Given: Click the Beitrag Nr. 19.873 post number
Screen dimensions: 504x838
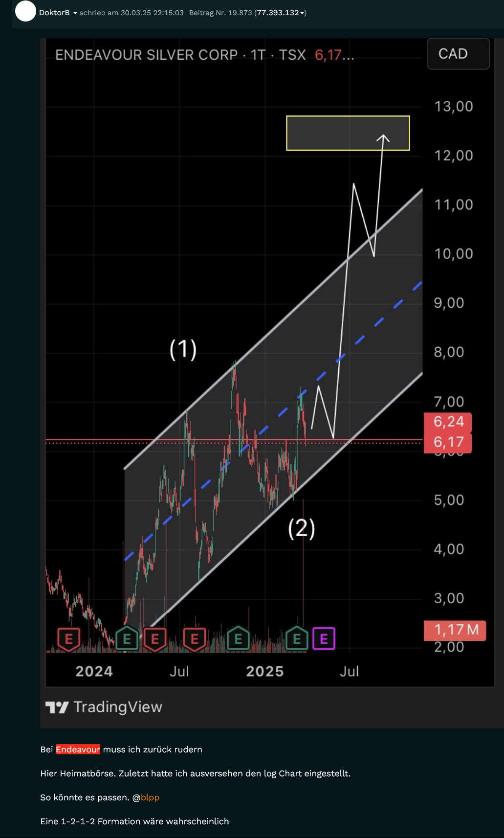Looking at the screenshot, I should click(x=220, y=13).
